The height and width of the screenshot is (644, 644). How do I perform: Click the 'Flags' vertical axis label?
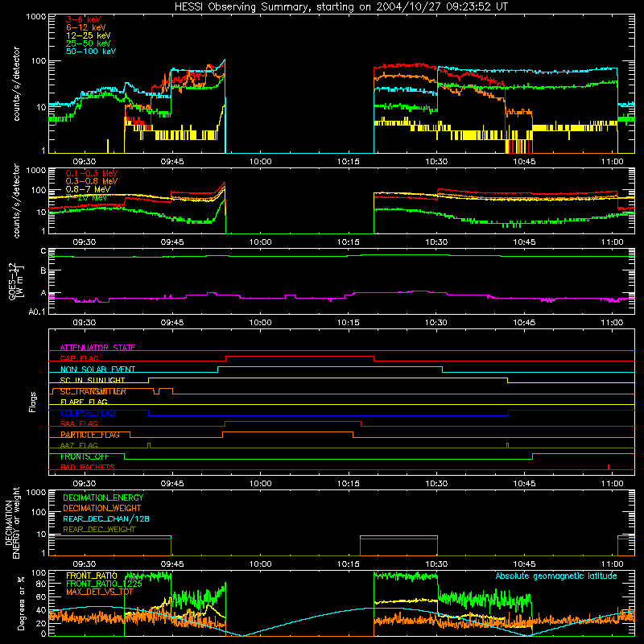click(33, 402)
